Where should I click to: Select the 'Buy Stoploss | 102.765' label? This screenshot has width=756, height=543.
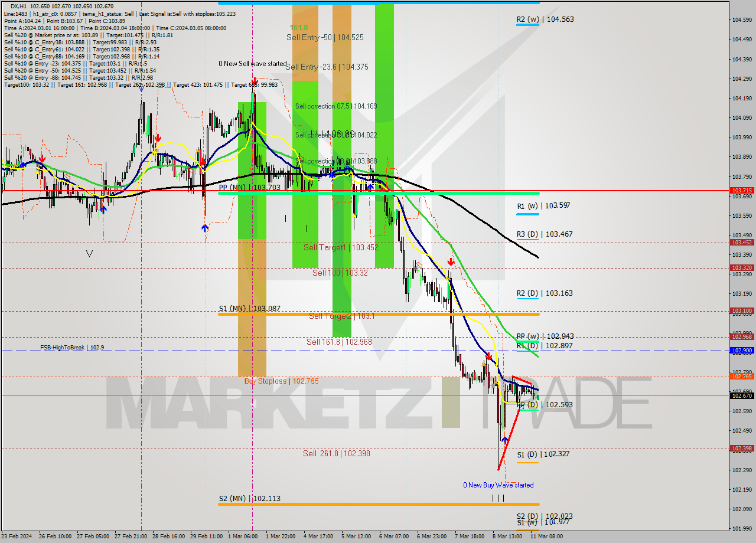pyautogui.click(x=281, y=381)
